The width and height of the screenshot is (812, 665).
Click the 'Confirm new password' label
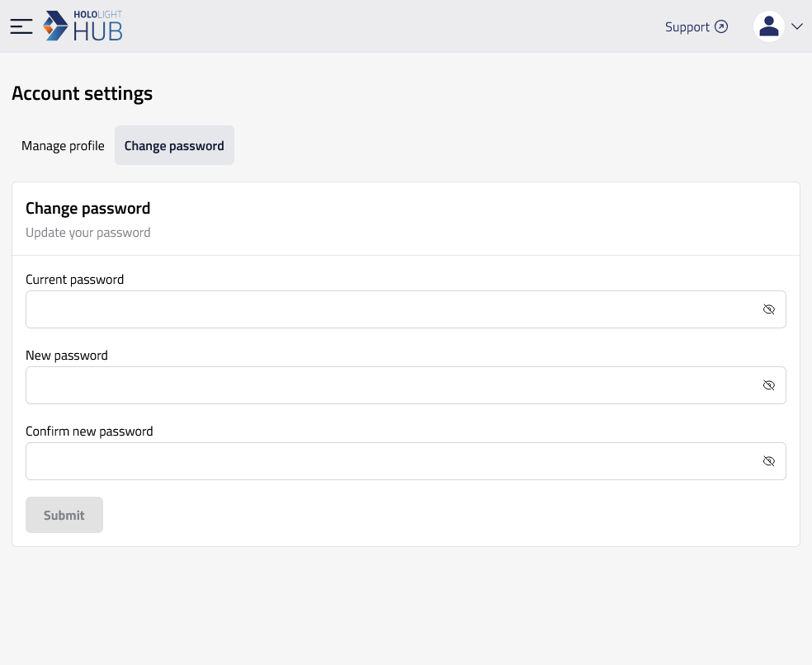click(x=89, y=432)
